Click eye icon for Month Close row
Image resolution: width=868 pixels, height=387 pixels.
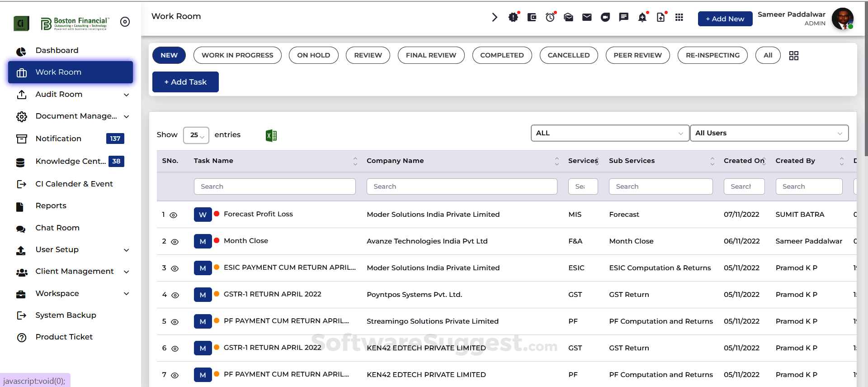point(175,242)
